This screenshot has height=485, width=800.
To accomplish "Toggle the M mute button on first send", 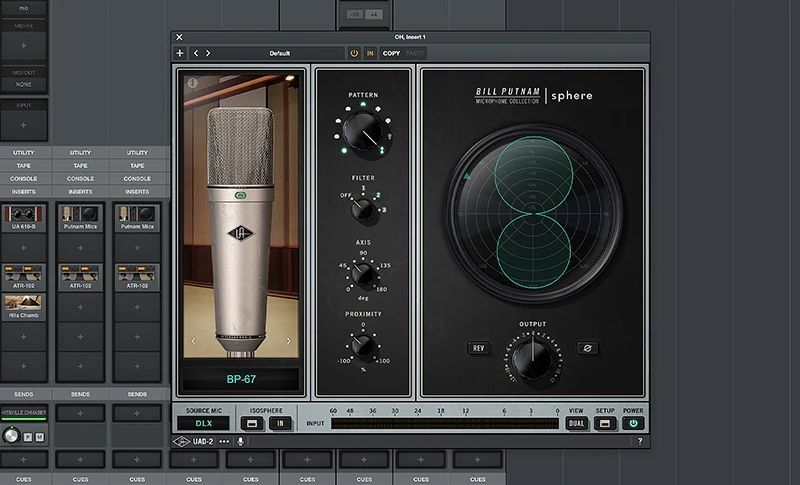I will point(39,437).
